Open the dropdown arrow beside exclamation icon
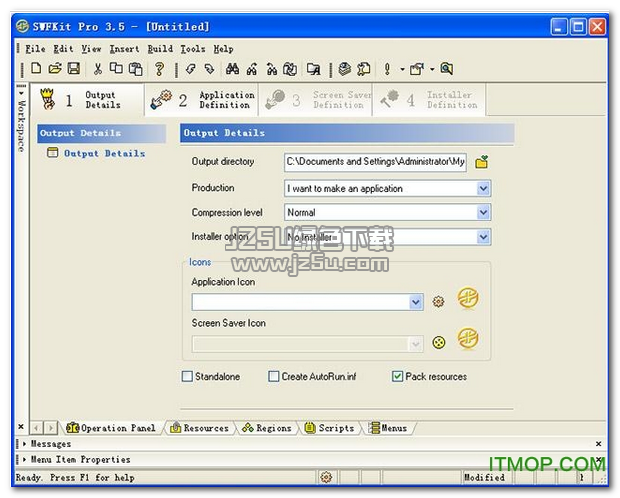The width and height of the screenshot is (620, 498). click(402, 69)
